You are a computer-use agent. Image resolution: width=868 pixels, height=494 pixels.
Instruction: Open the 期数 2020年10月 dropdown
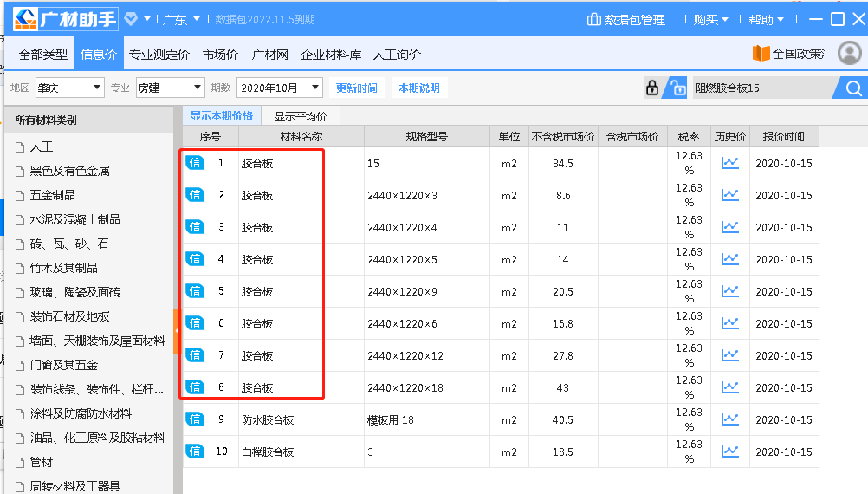[x=280, y=88]
